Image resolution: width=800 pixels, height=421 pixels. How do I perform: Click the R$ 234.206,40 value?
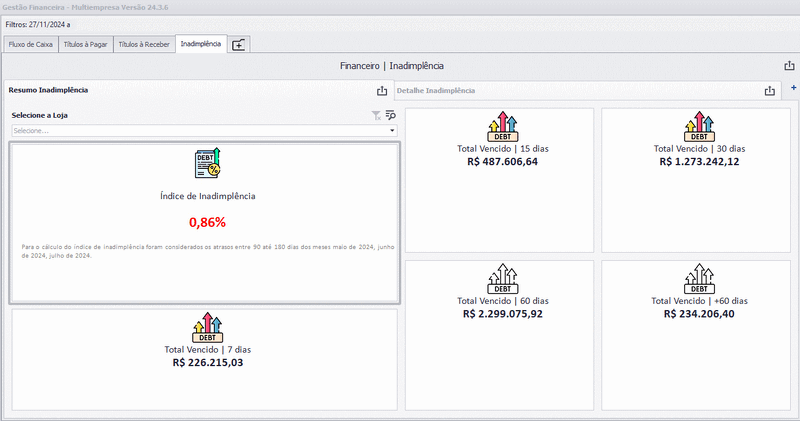(699, 314)
